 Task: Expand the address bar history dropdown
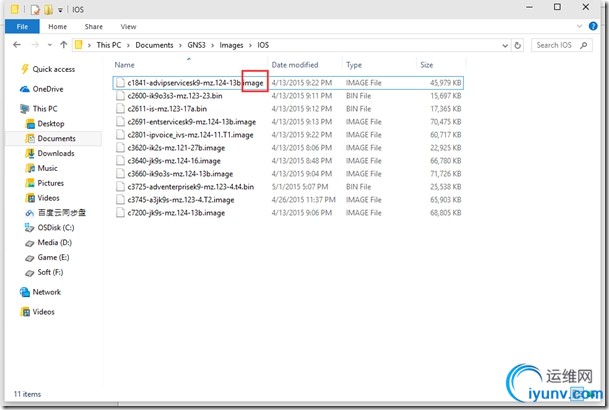click(505, 45)
